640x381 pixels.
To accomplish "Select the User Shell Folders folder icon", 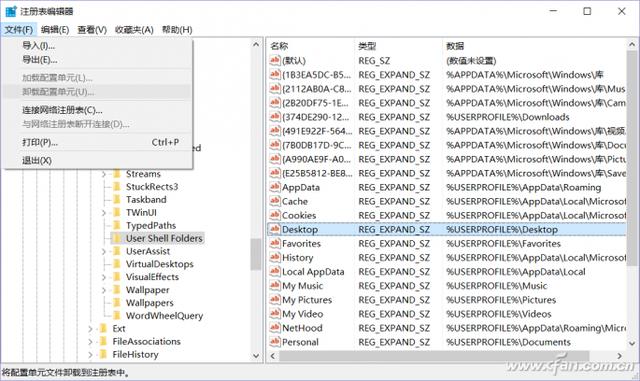I will coord(117,238).
